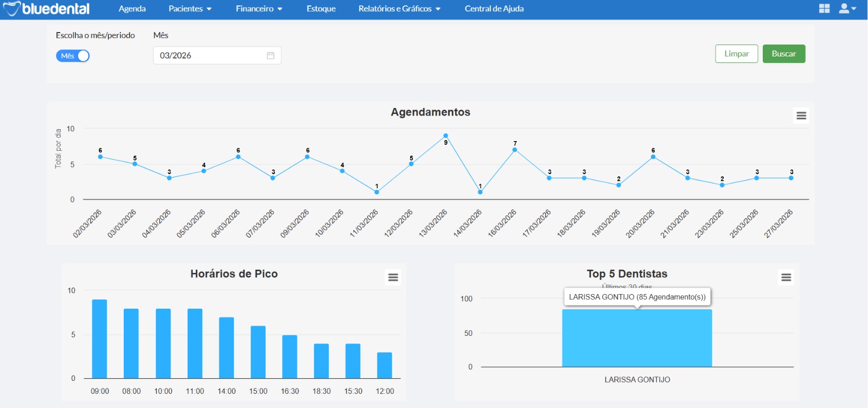This screenshot has height=408, width=868.
Task: Open Central de Ajuda
Action: [x=494, y=9]
